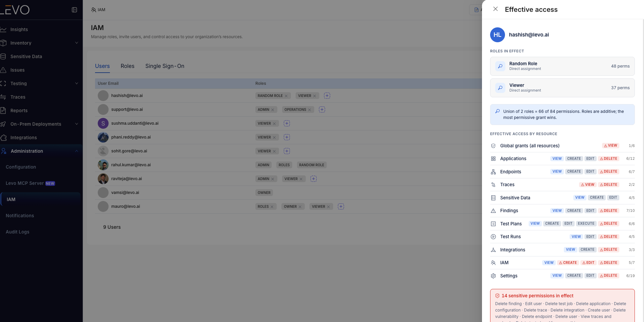Click the On-Prem Deployments rocket icon

pos(3,124)
